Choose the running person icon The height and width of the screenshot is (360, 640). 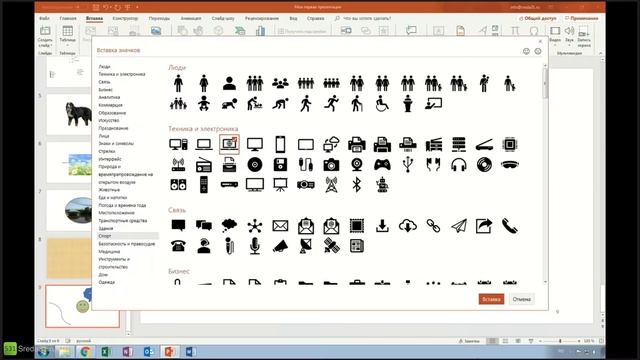(x=331, y=104)
